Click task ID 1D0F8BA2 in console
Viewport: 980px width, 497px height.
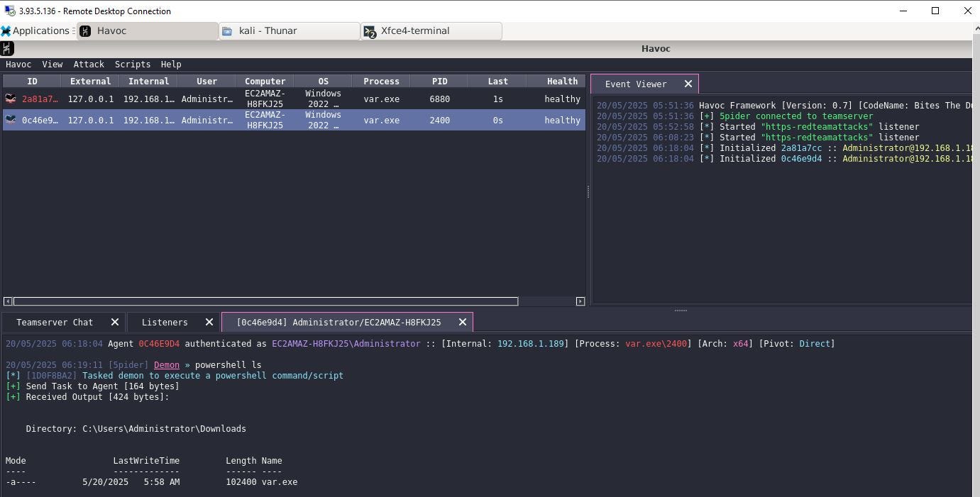tap(51, 376)
